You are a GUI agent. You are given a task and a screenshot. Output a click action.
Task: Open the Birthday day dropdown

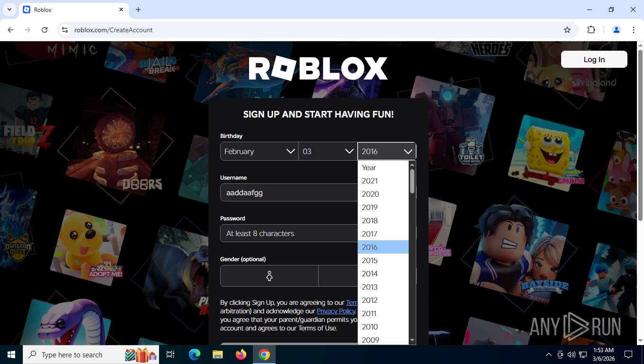coord(328,151)
